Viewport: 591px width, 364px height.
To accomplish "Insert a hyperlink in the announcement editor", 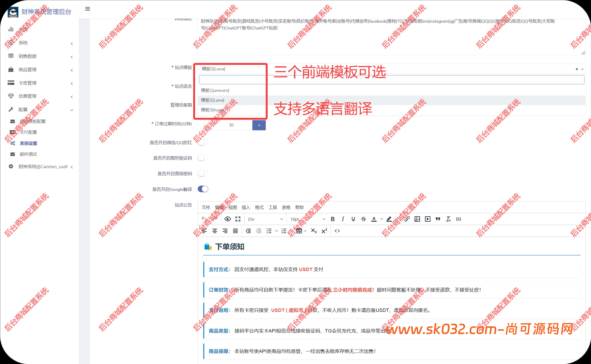I will [407, 219].
